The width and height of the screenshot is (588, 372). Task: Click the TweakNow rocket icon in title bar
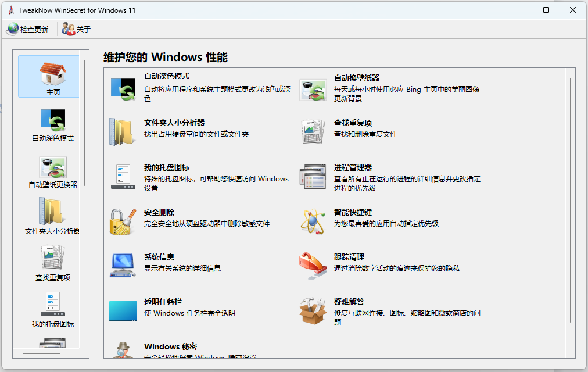tap(12, 10)
